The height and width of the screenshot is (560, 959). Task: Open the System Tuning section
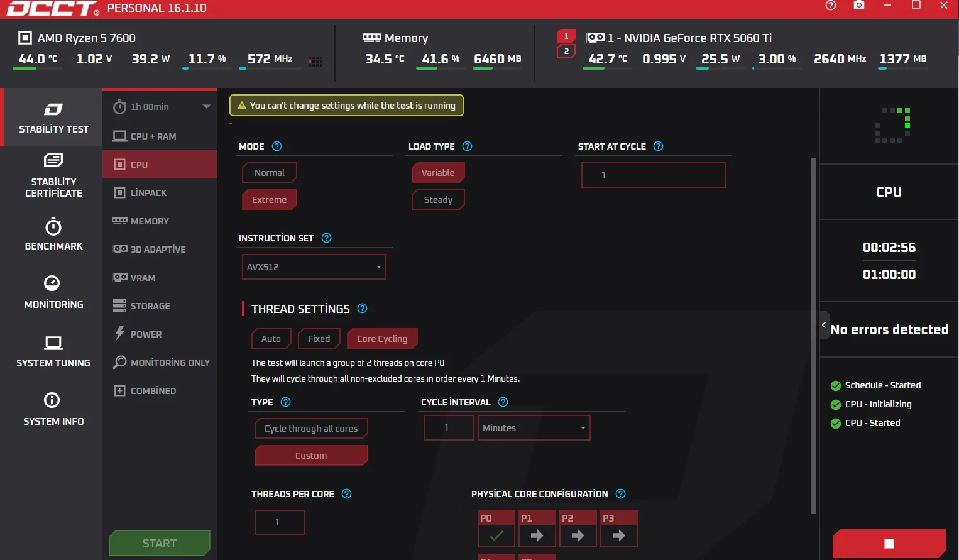pyautogui.click(x=53, y=351)
